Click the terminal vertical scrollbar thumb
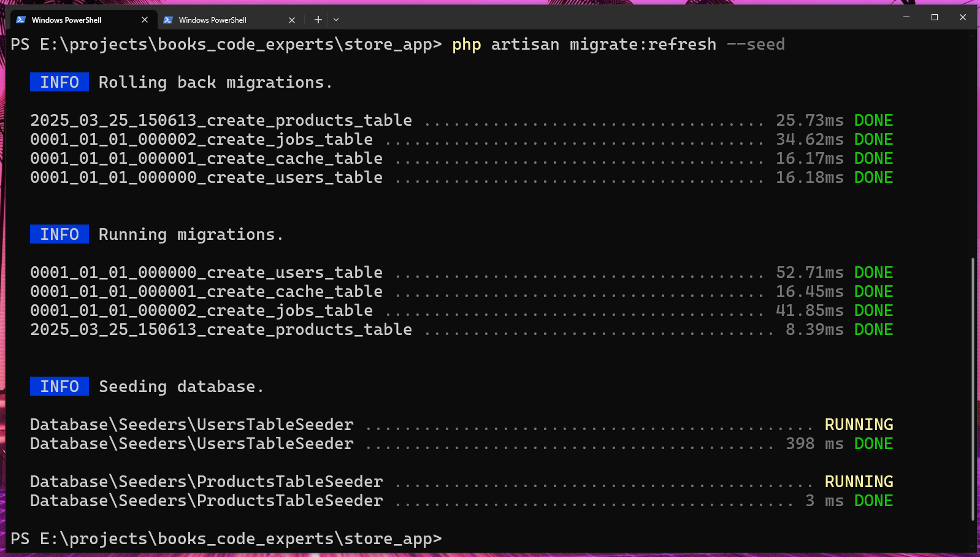980x557 pixels. 973,389
